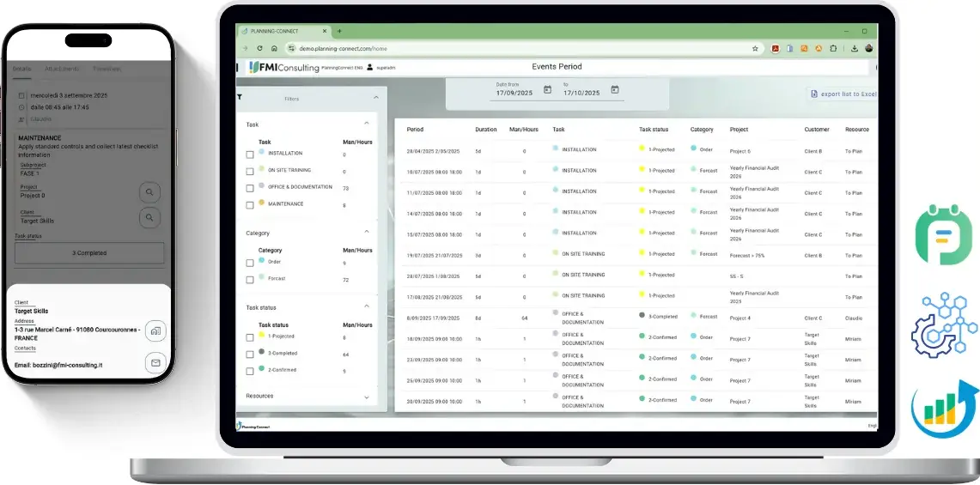Check the ON SITE TRAINING filter
980x485 pixels.
click(250, 171)
